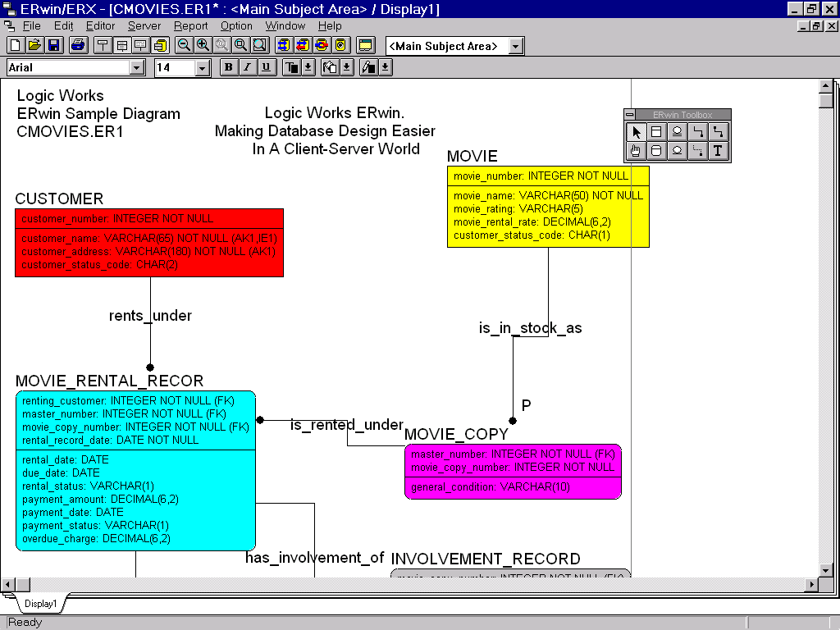Select the independent entity tool in Toolbox
Viewport: 840px width, 630px height.
click(656, 132)
